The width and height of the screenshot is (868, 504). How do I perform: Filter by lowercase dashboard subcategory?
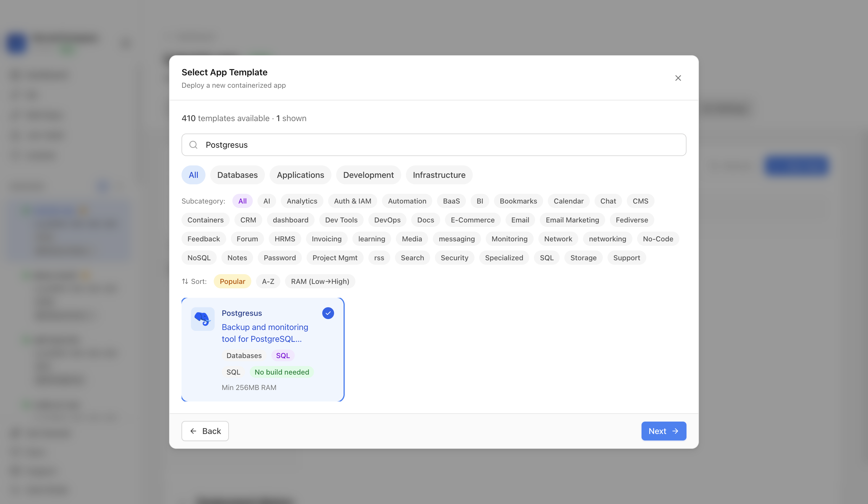290,220
